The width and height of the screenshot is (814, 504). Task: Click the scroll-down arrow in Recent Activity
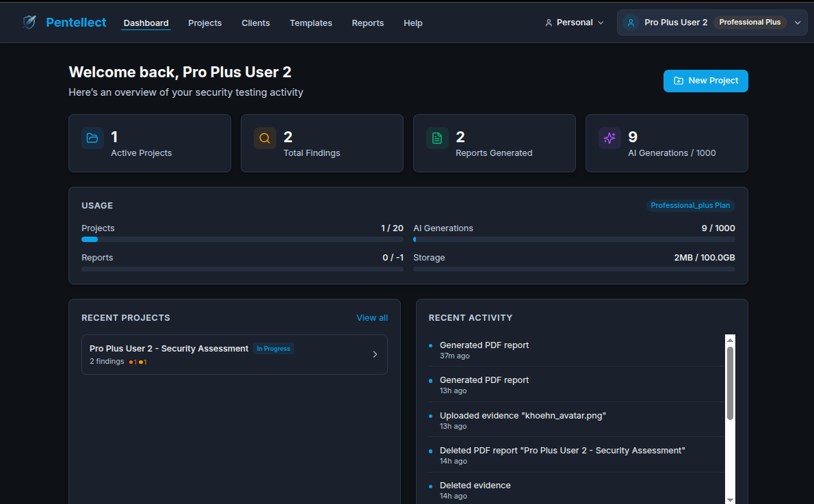click(x=730, y=500)
